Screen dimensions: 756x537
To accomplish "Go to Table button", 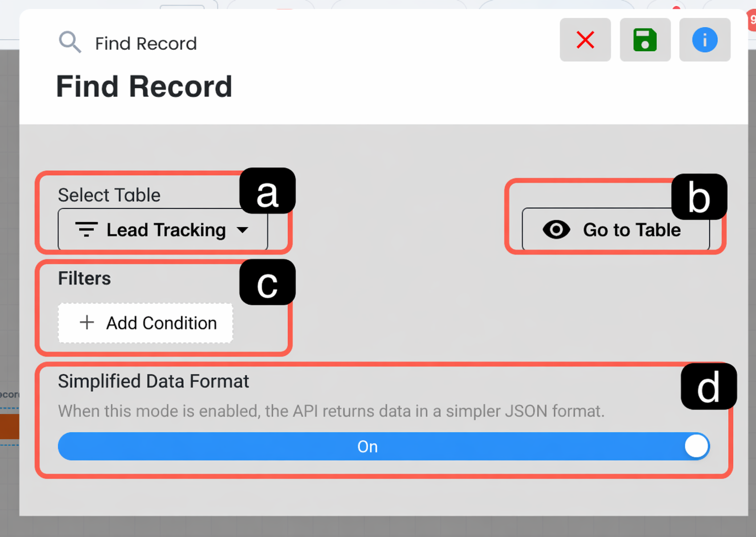I will pyautogui.click(x=616, y=230).
